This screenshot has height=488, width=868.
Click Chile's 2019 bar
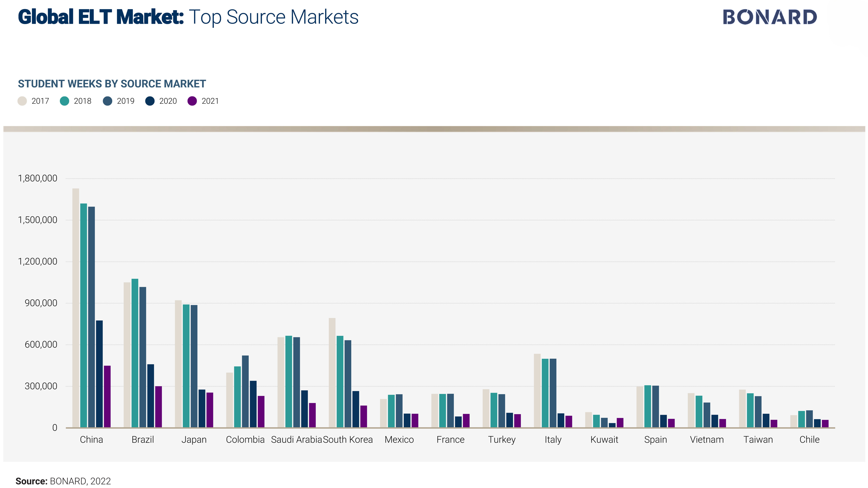click(809, 419)
